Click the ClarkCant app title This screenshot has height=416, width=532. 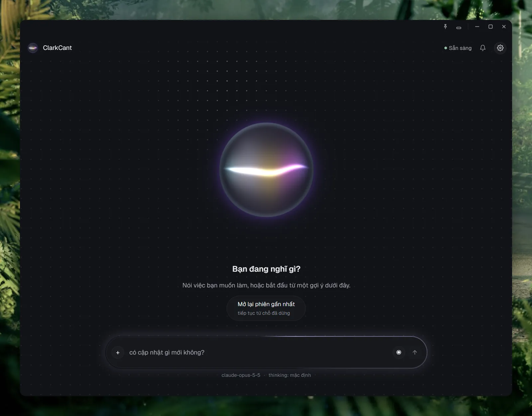click(x=57, y=48)
